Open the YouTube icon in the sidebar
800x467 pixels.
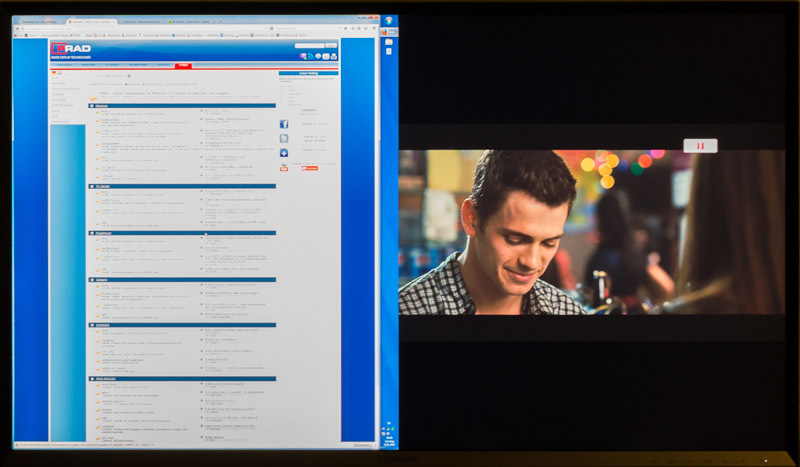coord(284,167)
